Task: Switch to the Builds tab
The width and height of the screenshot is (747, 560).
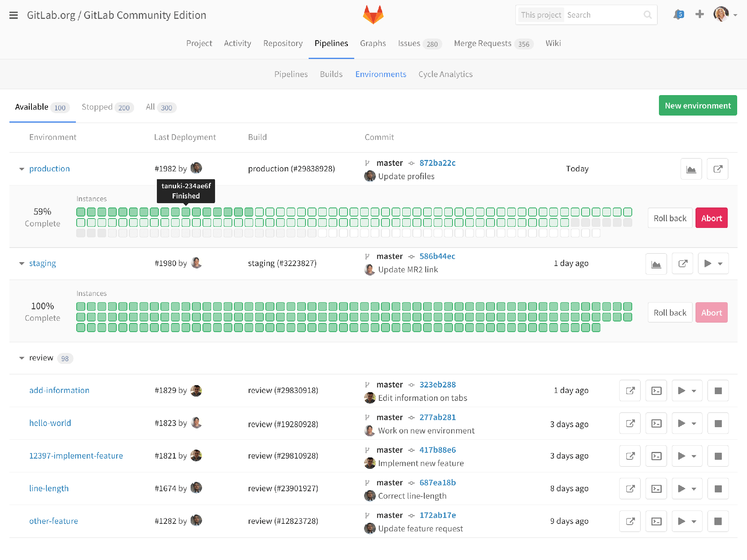Action: click(x=331, y=74)
